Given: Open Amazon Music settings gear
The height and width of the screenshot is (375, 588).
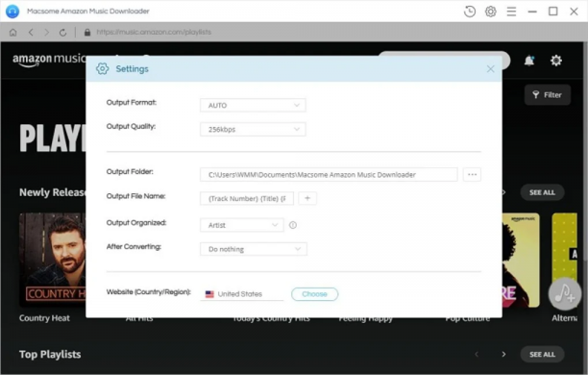Looking at the screenshot, I should pyautogui.click(x=556, y=61).
